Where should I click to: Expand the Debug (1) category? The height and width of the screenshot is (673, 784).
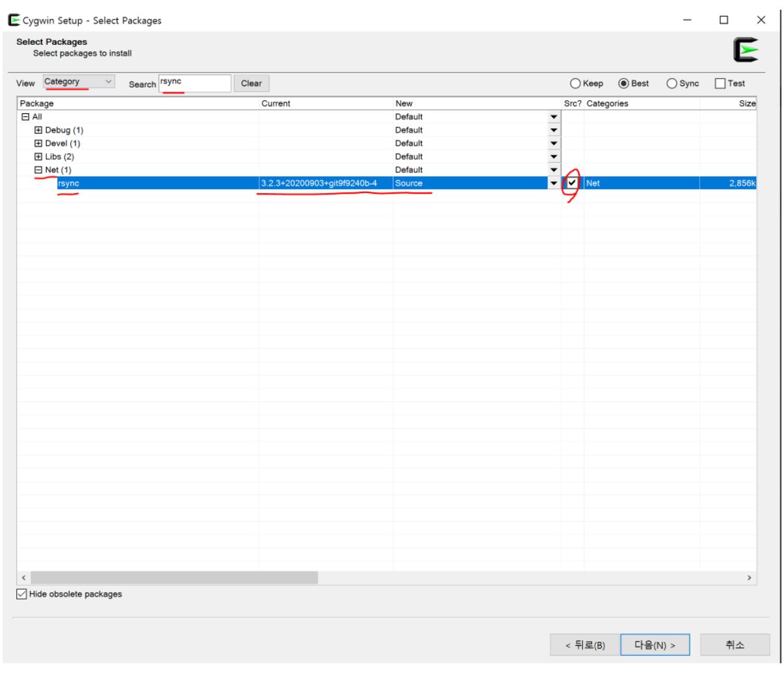click(x=38, y=130)
